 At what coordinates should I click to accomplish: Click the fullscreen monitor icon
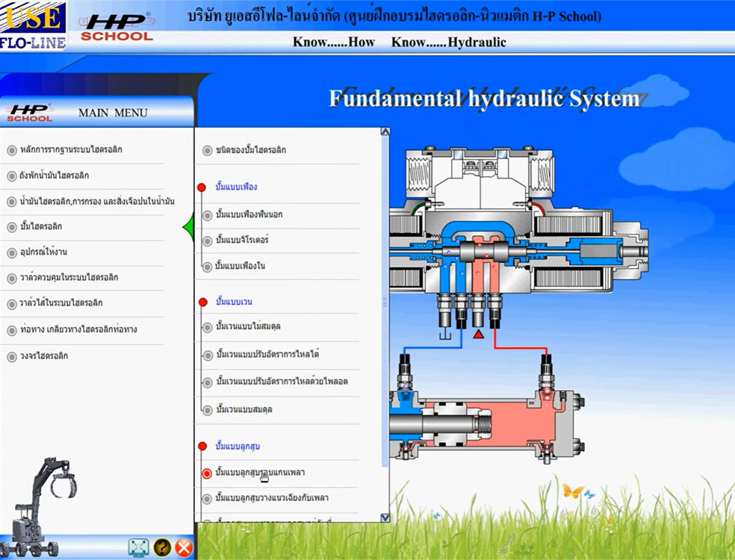[139, 547]
